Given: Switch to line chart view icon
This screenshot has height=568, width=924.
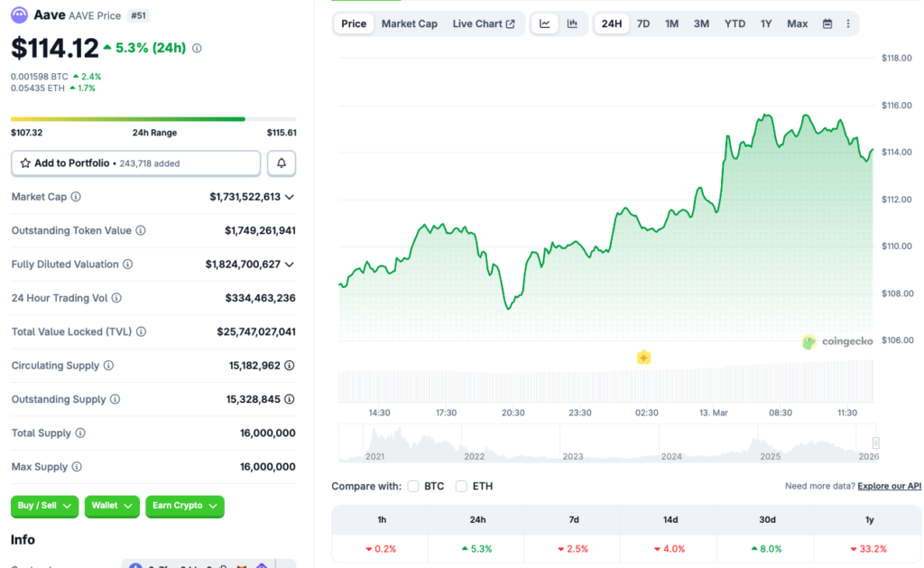Looking at the screenshot, I should pyautogui.click(x=545, y=23).
